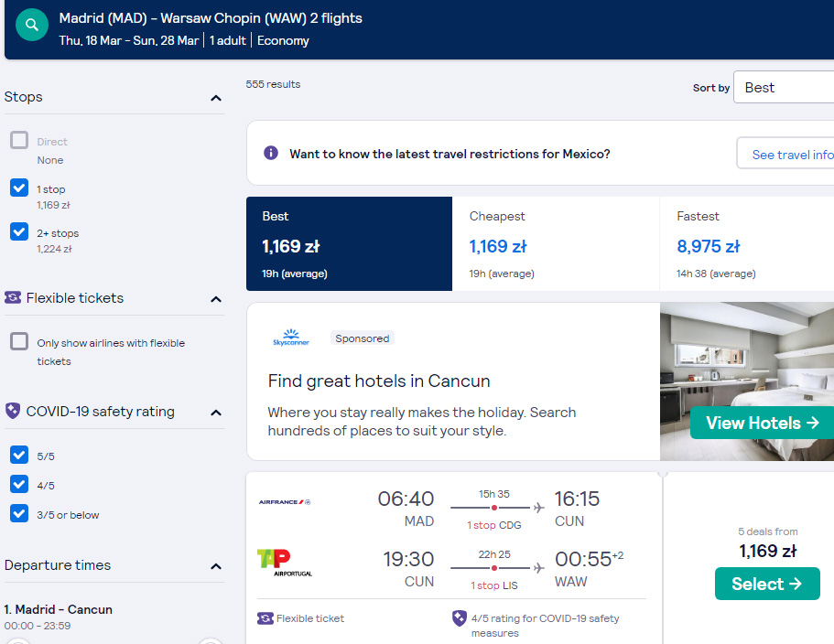834x644 pixels.
Task: Click the green search magnifier icon
Action: tap(32, 25)
